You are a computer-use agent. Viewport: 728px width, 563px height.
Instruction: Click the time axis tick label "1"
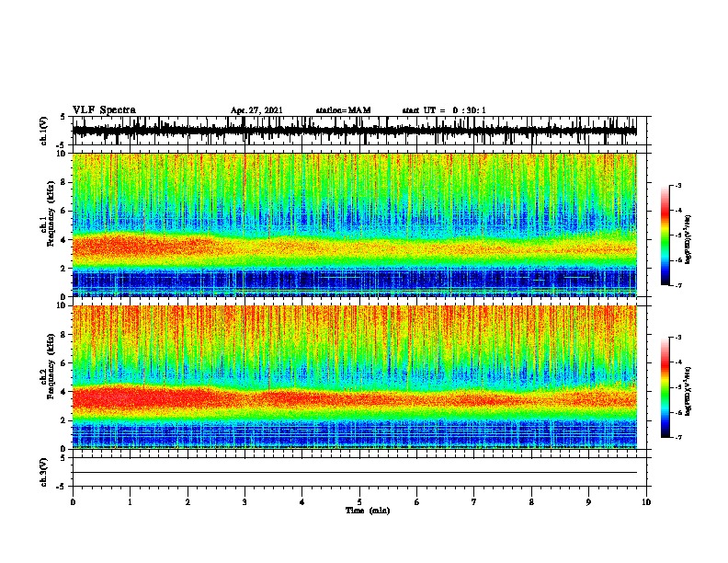[x=130, y=502]
